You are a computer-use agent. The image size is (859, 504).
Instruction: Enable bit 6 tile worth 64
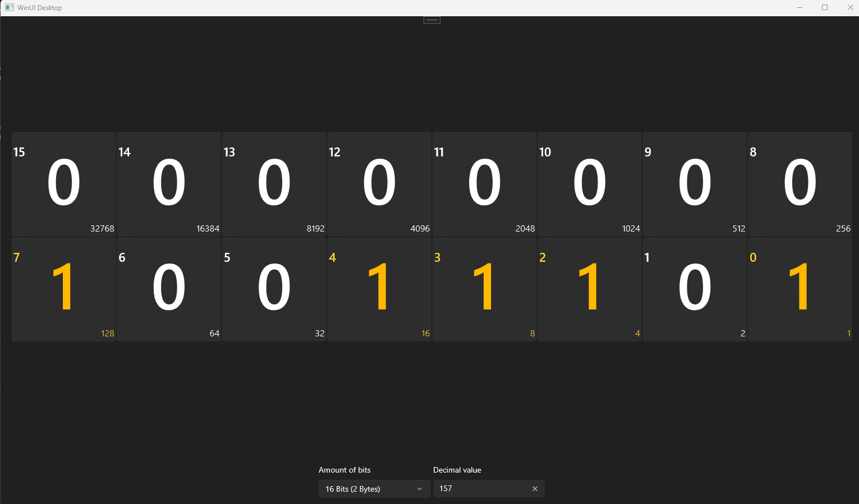169,289
